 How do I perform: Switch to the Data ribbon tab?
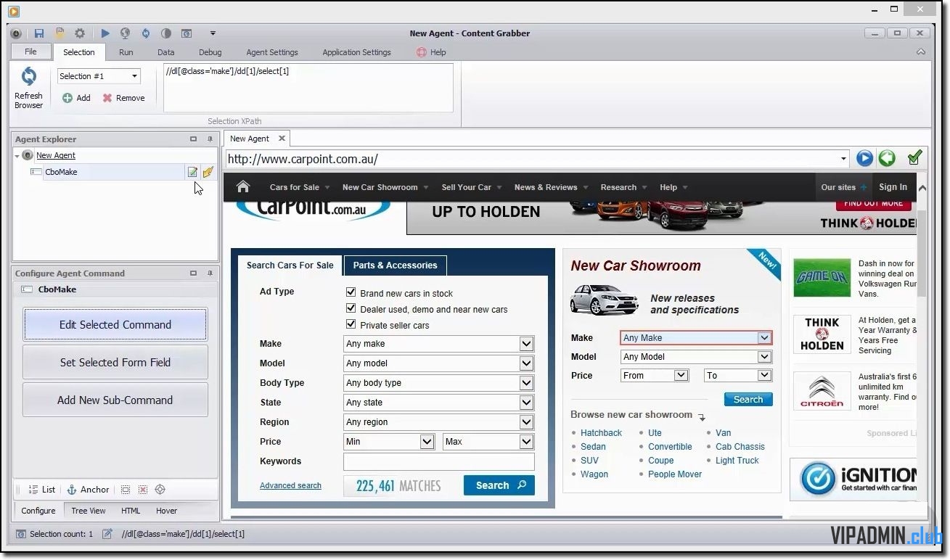click(x=166, y=52)
